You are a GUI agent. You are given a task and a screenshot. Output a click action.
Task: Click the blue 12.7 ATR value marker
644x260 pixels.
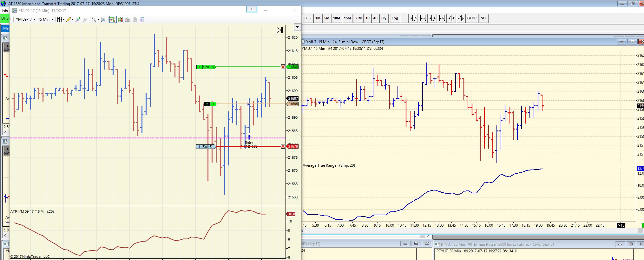coord(640,168)
